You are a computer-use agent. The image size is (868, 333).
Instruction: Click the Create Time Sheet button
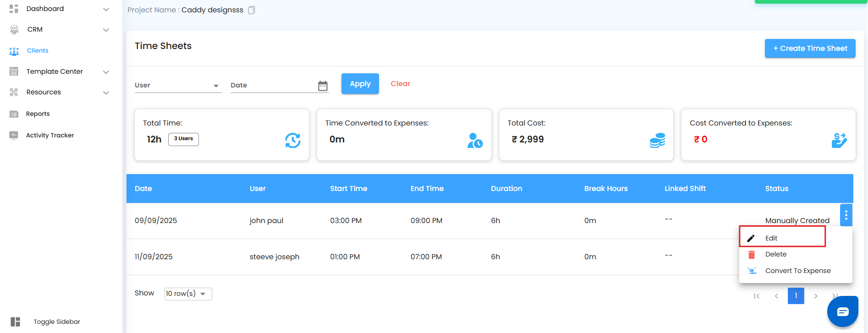810,49
